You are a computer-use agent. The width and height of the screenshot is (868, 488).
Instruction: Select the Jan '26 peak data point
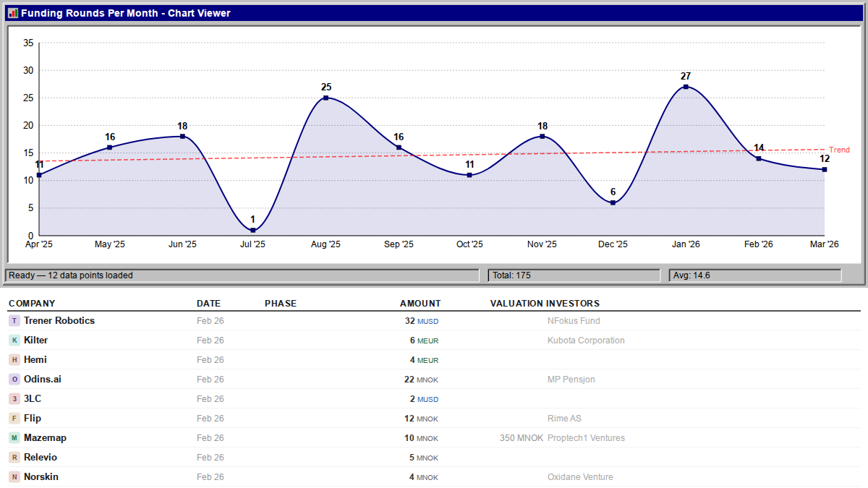click(686, 87)
